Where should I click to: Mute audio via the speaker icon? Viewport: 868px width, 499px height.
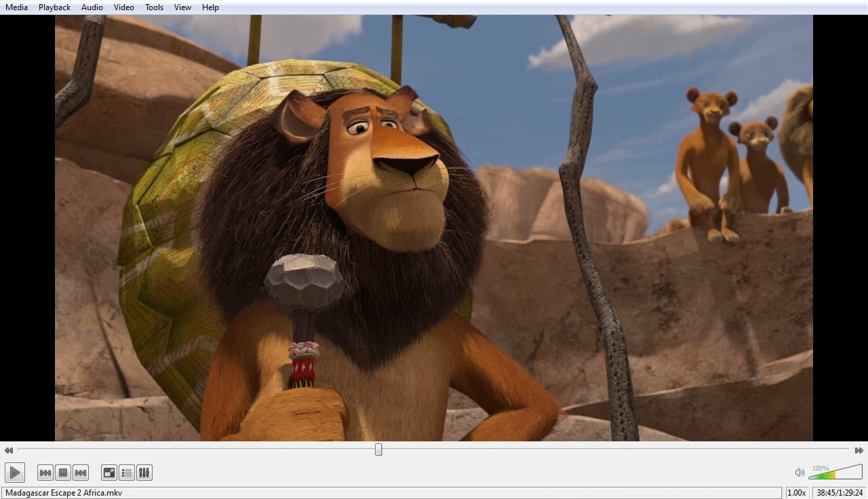click(800, 473)
